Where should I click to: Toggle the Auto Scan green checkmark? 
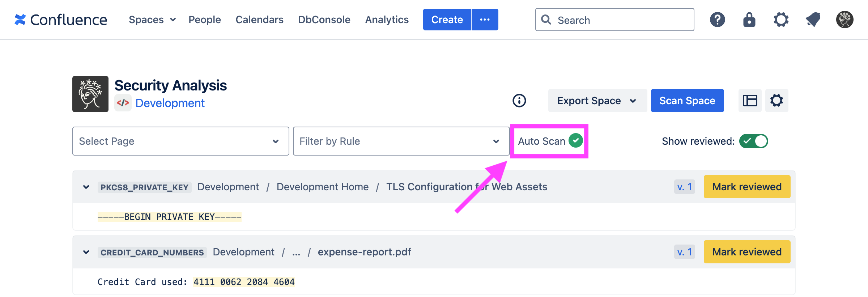[575, 141]
